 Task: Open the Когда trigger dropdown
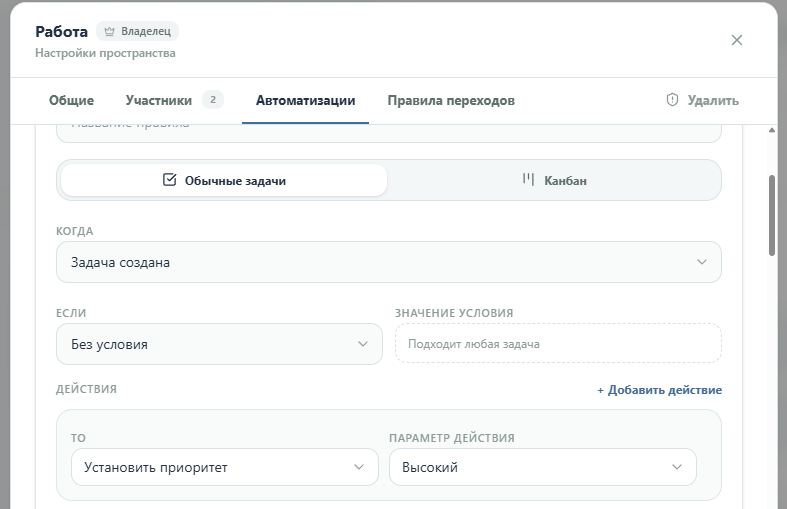click(388, 262)
